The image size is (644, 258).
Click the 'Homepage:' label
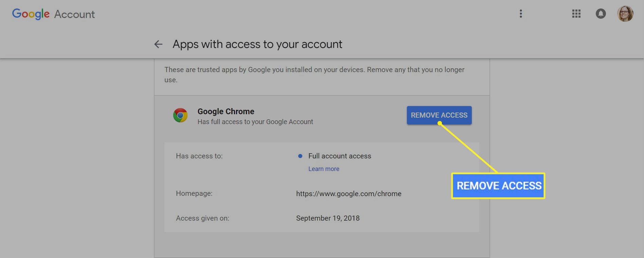[194, 193]
